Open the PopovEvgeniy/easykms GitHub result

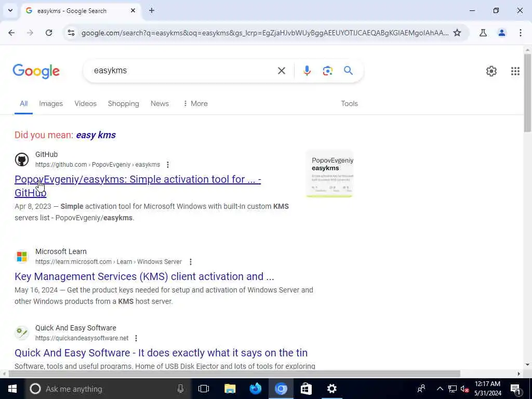138,185
